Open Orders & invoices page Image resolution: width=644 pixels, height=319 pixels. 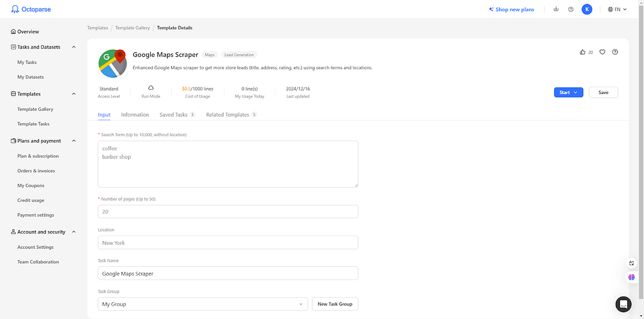(36, 171)
